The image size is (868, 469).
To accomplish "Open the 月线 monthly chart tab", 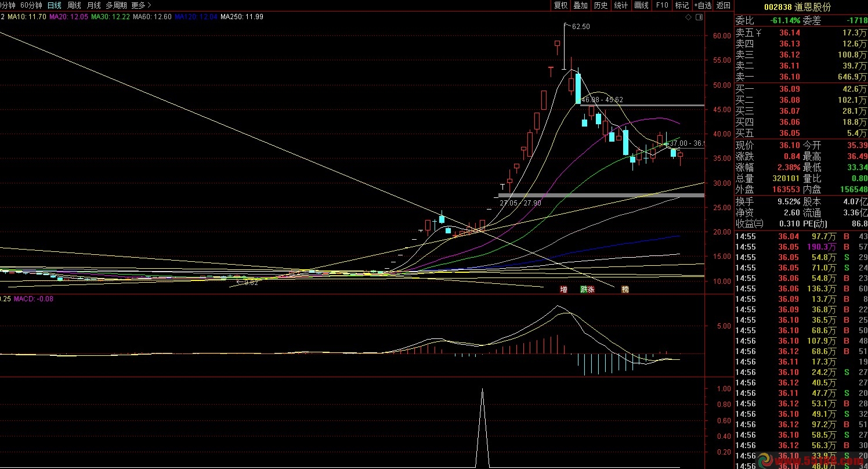I will (x=93, y=5).
